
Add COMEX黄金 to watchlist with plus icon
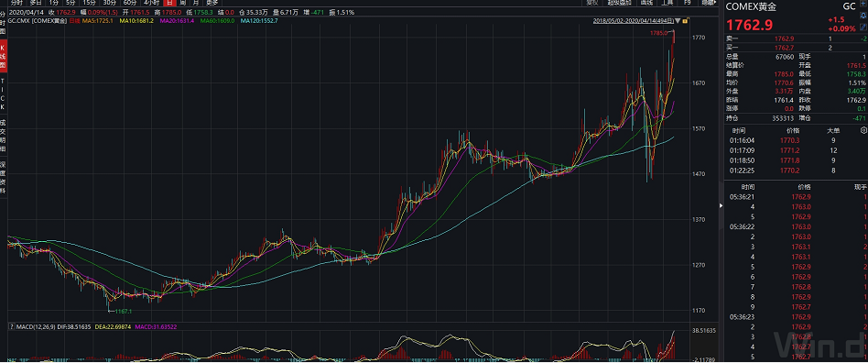pos(864,5)
